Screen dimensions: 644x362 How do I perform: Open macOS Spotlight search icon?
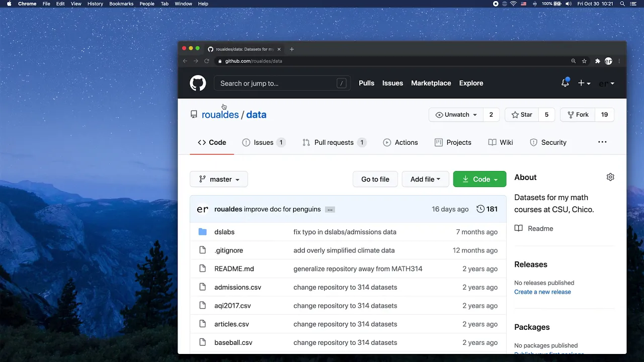(x=622, y=4)
